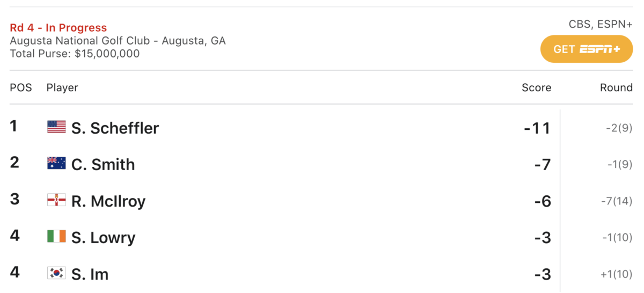Click the South Korea flag beside S. Im

click(56, 273)
